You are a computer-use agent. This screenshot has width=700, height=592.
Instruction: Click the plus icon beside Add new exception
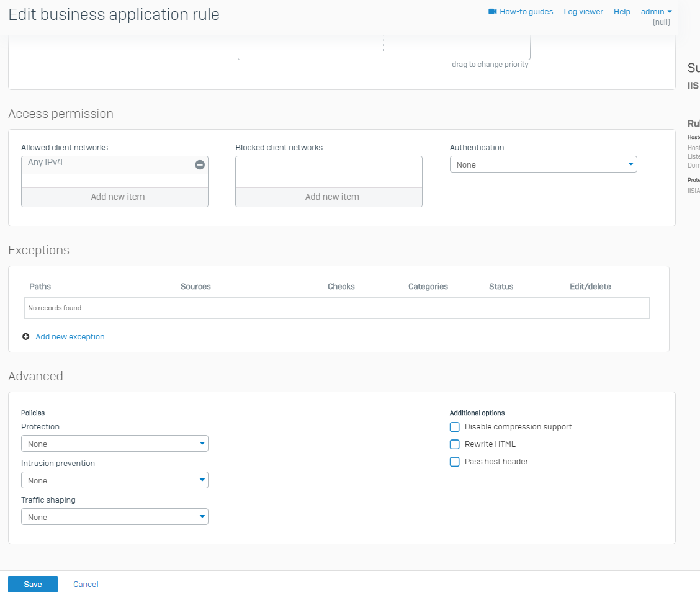click(x=26, y=336)
